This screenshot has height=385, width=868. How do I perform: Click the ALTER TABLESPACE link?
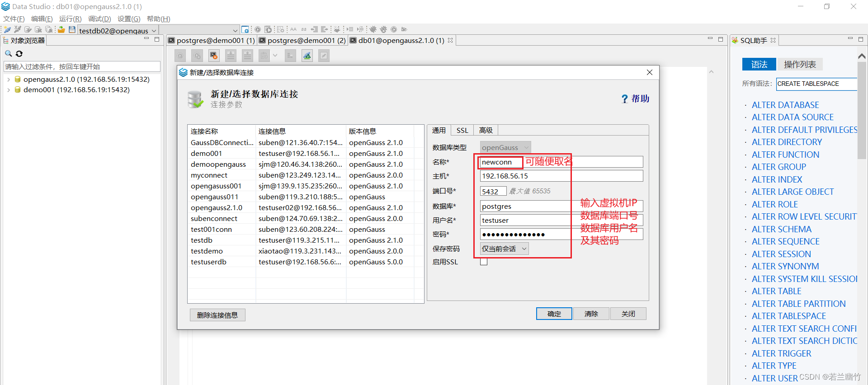pos(788,316)
